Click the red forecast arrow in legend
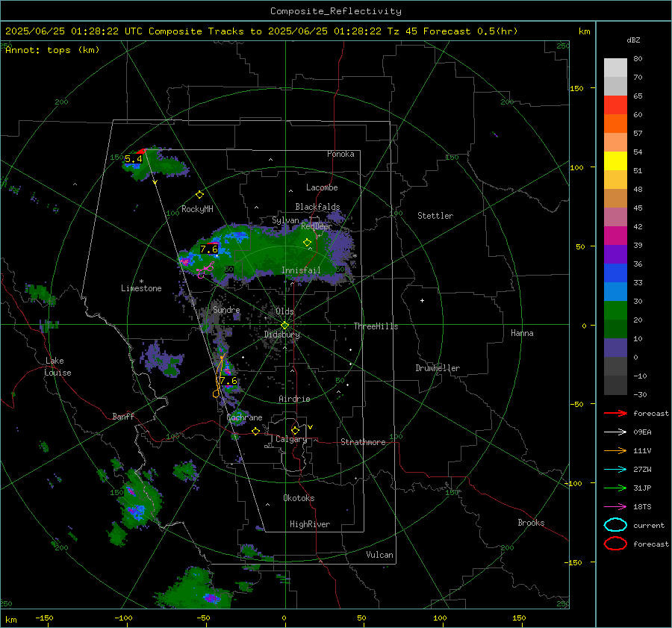The image size is (672, 628). pyautogui.click(x=615, y=413)
